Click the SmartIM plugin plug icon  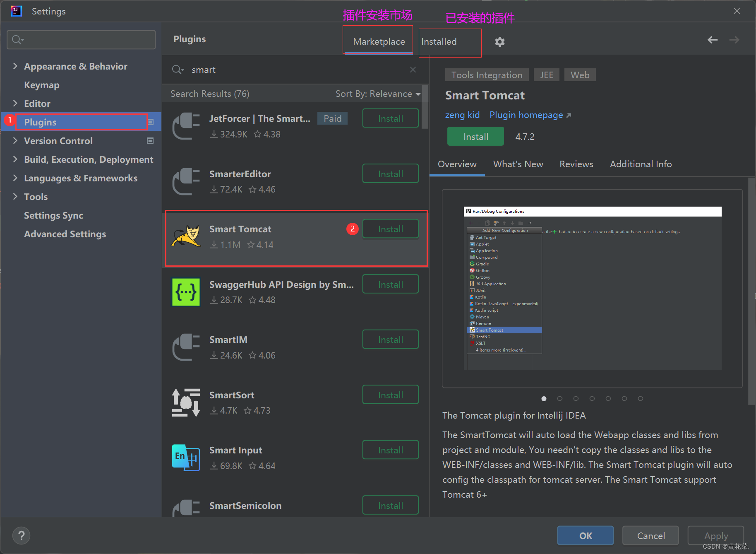point(186,347)
